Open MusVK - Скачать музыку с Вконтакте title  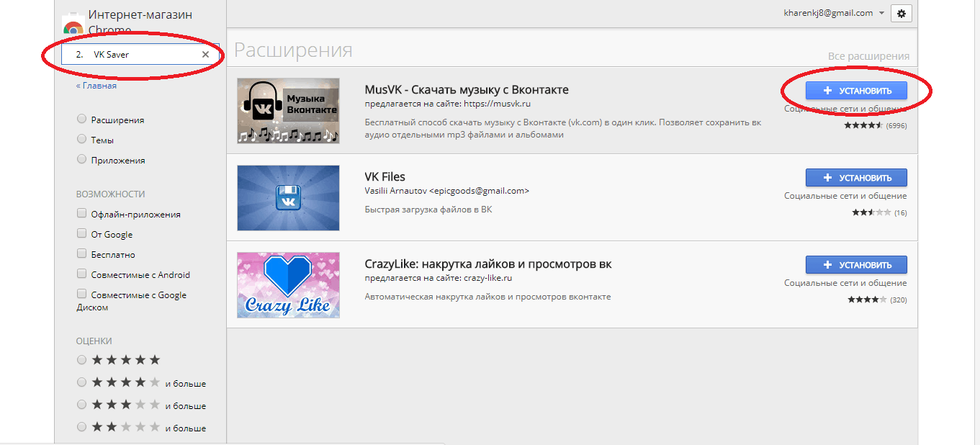click(x=467, y=90)
